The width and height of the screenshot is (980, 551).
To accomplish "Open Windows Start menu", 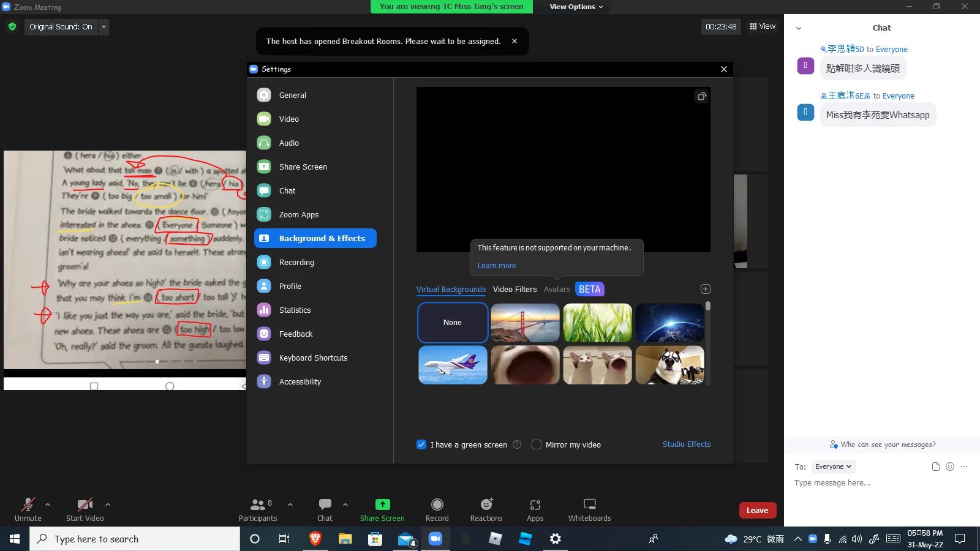I will coord(15,539).
